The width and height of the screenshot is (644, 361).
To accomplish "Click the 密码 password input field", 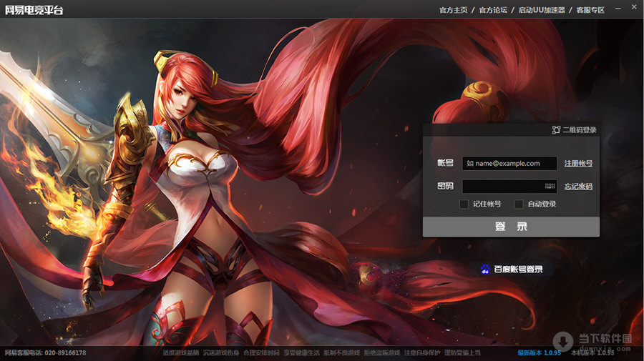I will [x=509, y=187].
